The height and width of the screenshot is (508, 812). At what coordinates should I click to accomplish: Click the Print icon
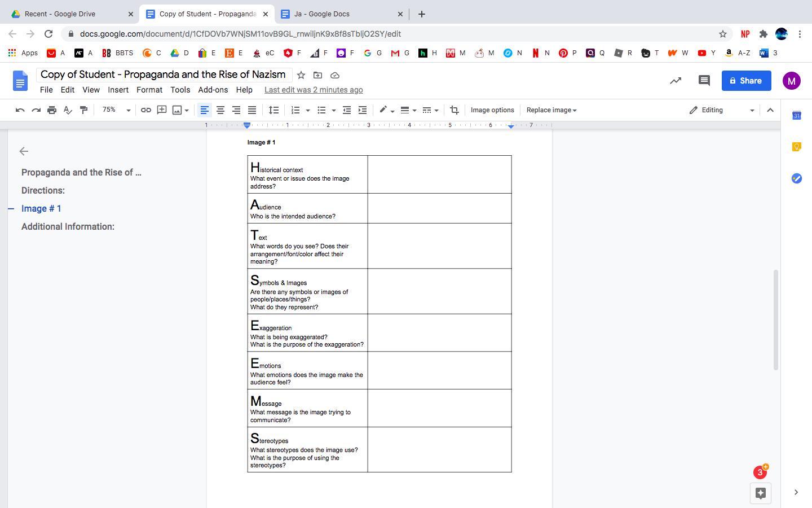(52, 110)
